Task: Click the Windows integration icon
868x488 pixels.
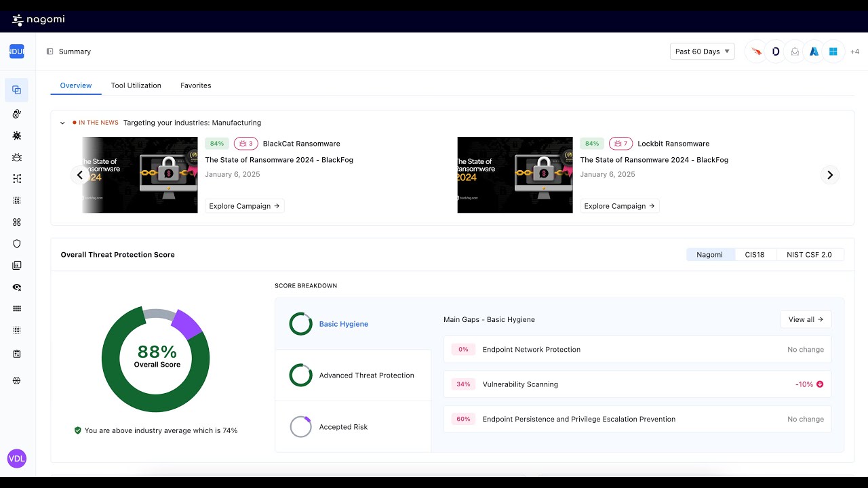Action: [833, 52]
